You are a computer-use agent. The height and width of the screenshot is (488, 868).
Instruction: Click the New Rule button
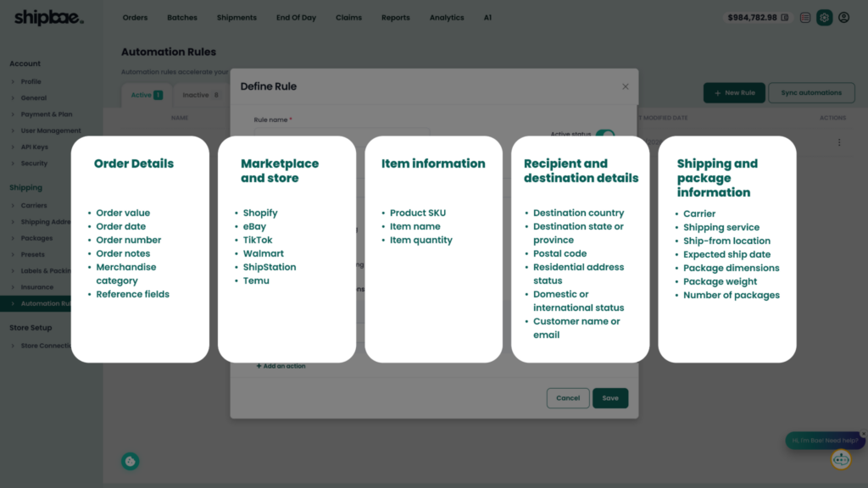point(734,93)
